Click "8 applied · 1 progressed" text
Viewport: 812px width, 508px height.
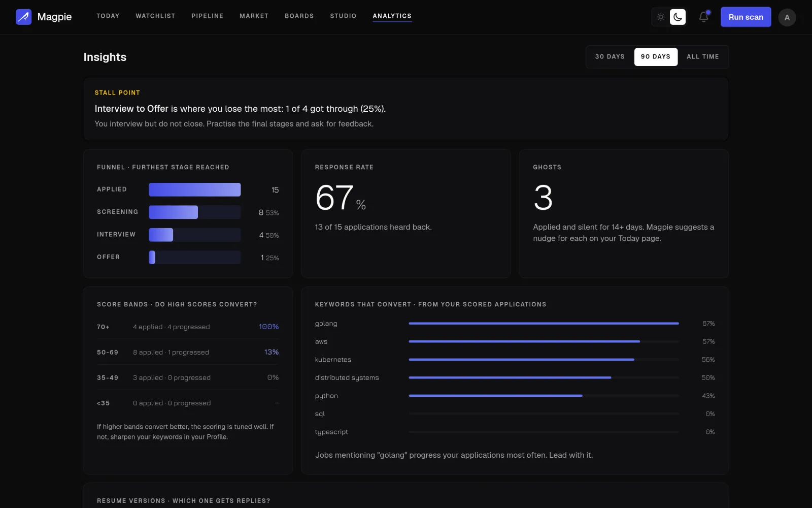tap(171, 353)
